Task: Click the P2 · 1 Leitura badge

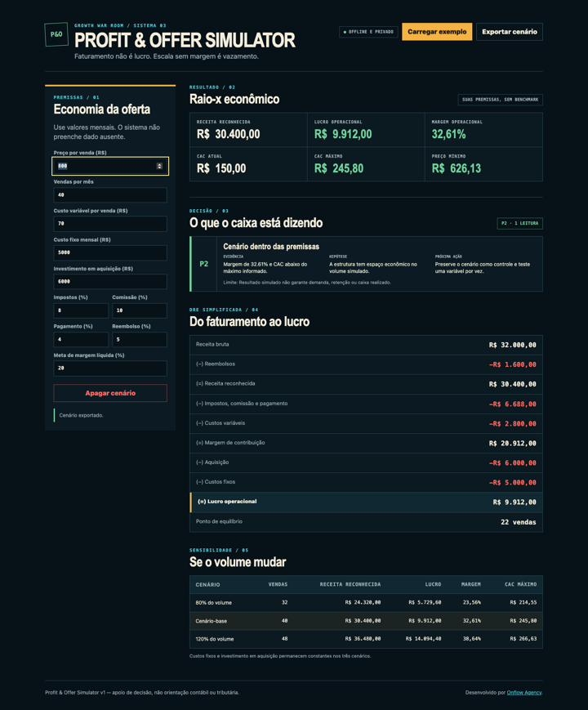Action: pyautogui.click(x=519, y=223)
